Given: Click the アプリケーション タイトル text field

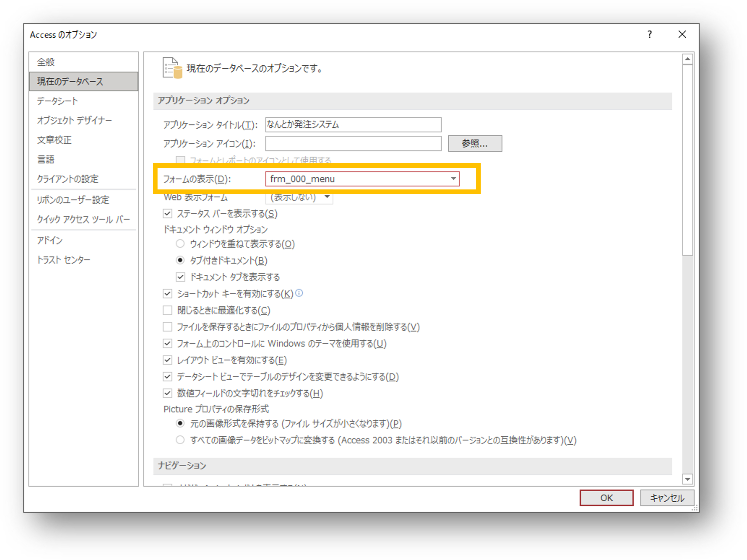Looking at the screenshot, I should 353,124.
